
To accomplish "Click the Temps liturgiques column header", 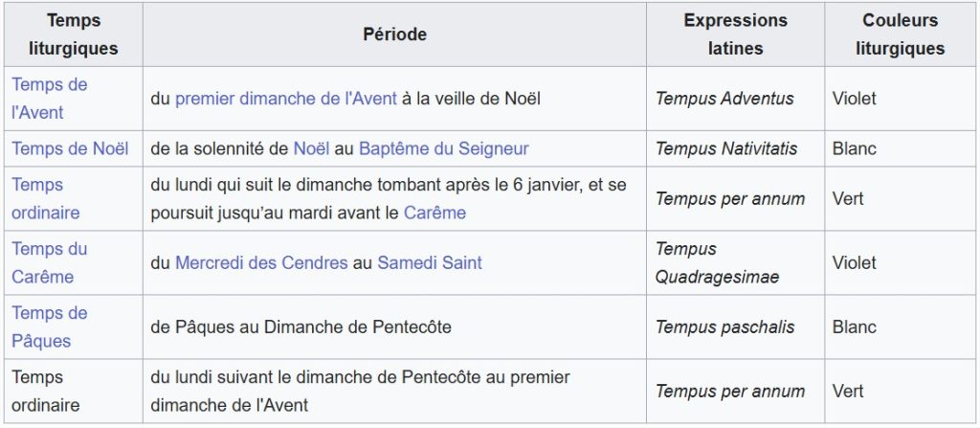I will click(x=74, y=34).
